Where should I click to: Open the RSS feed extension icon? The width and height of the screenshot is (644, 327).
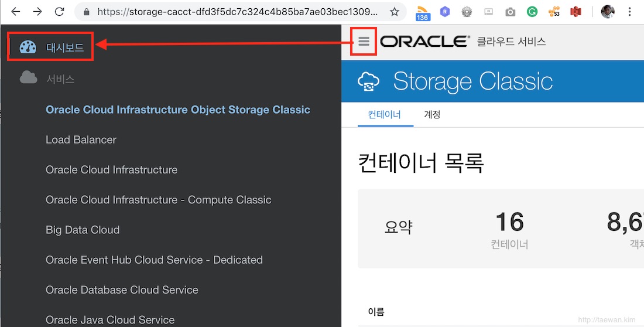click(x=423, y=13)
